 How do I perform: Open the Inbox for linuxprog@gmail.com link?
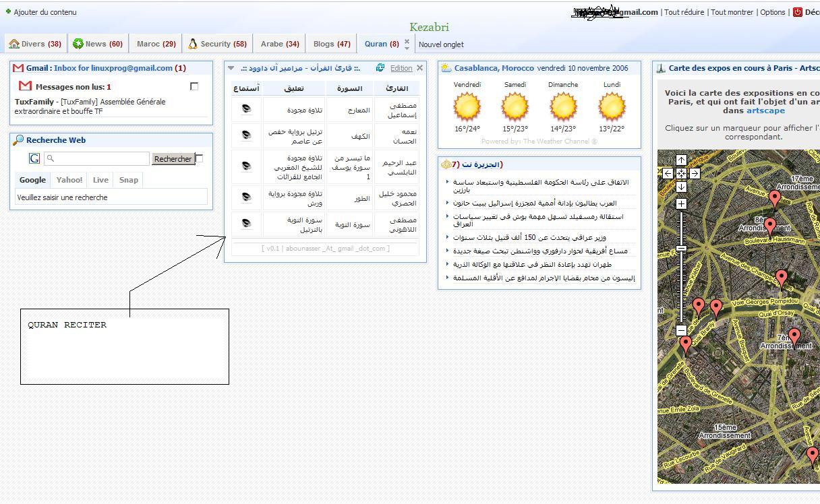(x=113, y=68)
